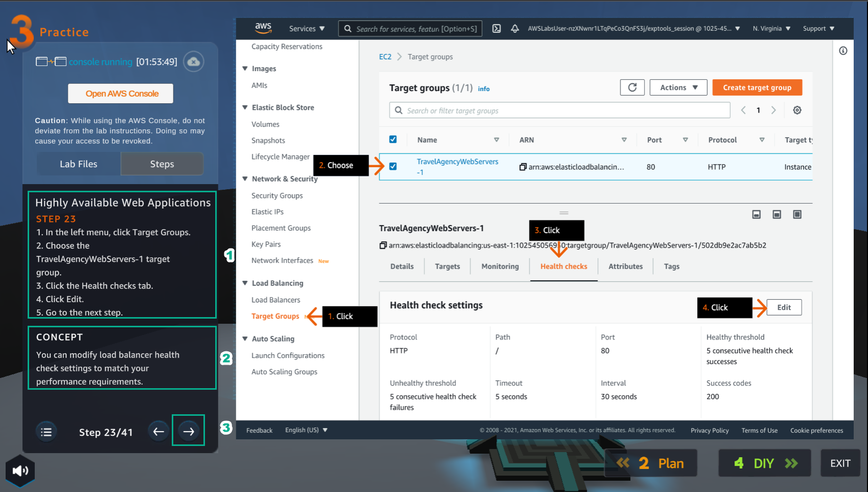The height and width of the screenshot is (492, 868).
Task: Open the notifications bell icon
Action: click(515, 29)
